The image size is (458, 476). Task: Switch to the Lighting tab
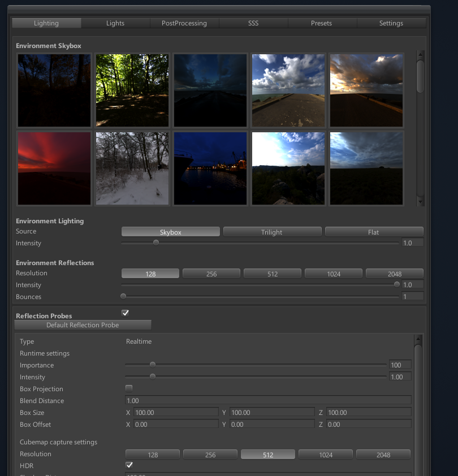point(46,23)
